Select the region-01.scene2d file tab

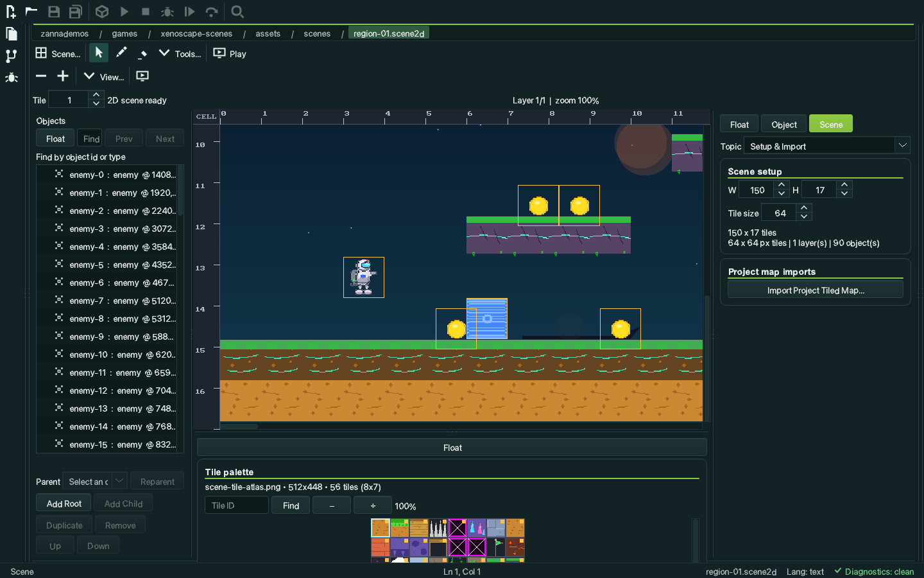pyautogui.click(x=389, y=33)
